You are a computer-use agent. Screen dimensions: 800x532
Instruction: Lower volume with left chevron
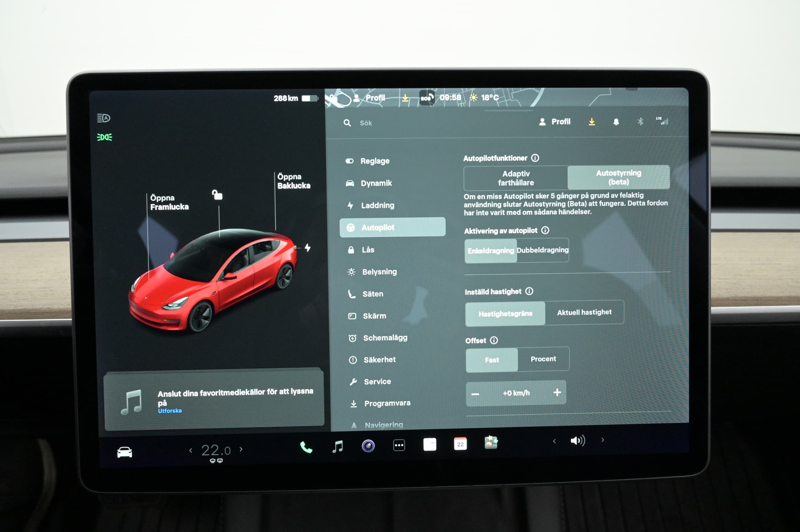(554, 441)
